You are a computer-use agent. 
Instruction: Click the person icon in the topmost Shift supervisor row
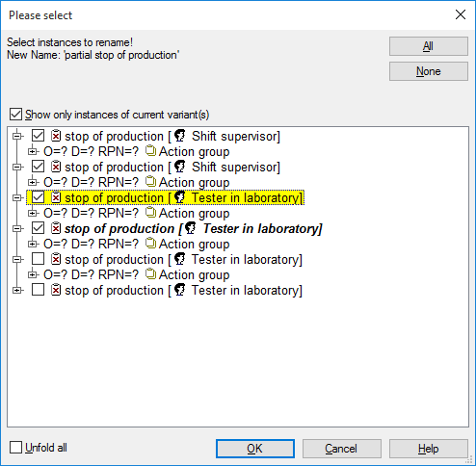(180, 136)
